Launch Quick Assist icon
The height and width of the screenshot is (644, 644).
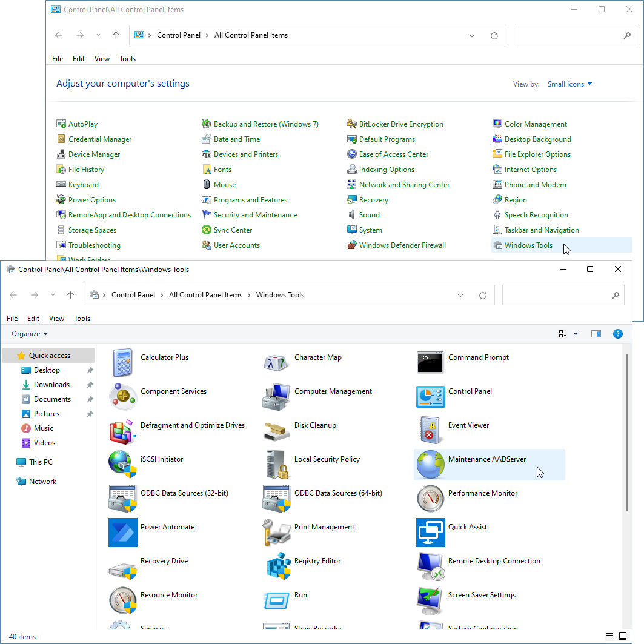click(x=431, y=533)
